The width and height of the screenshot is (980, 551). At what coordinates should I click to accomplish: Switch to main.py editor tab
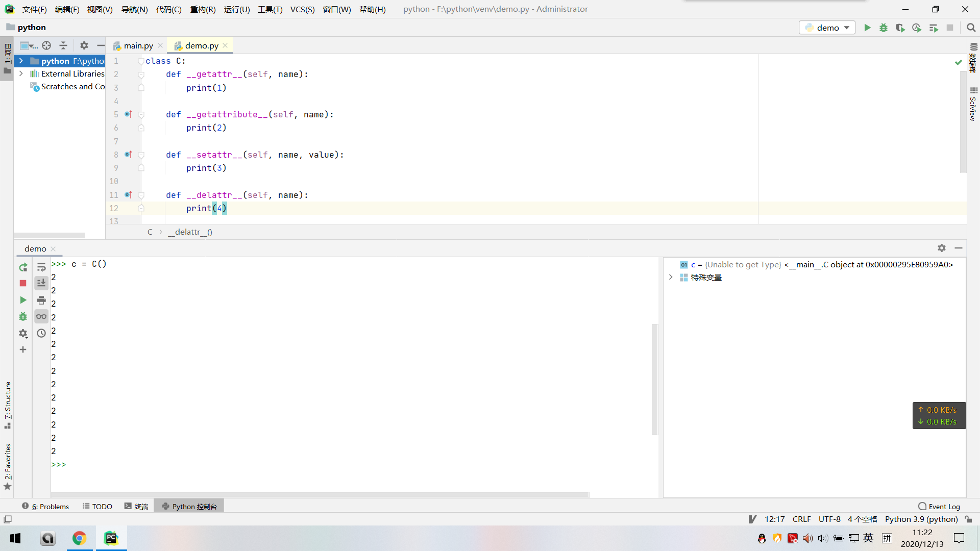(138, 45)
